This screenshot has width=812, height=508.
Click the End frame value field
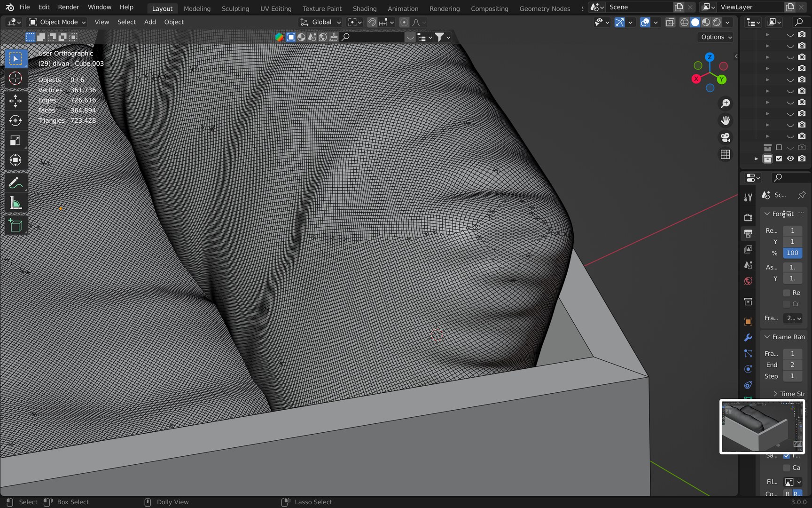point(792,365)
